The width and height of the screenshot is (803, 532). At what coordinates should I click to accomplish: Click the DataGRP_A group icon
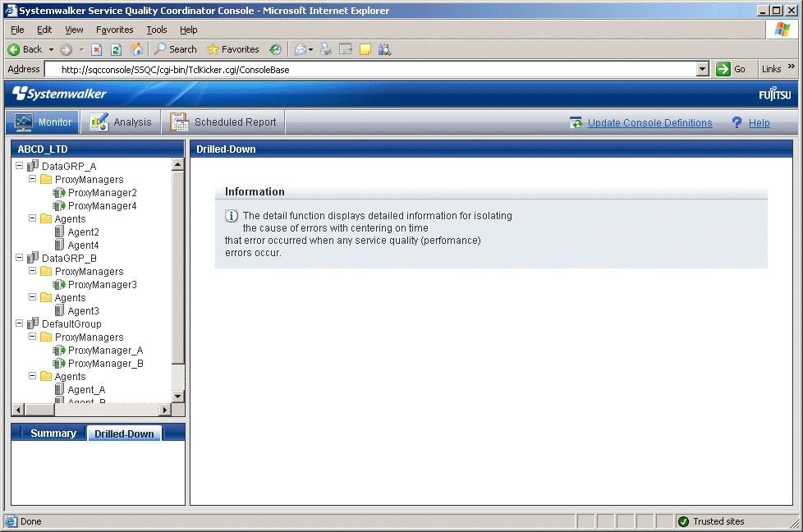[33, 165]
